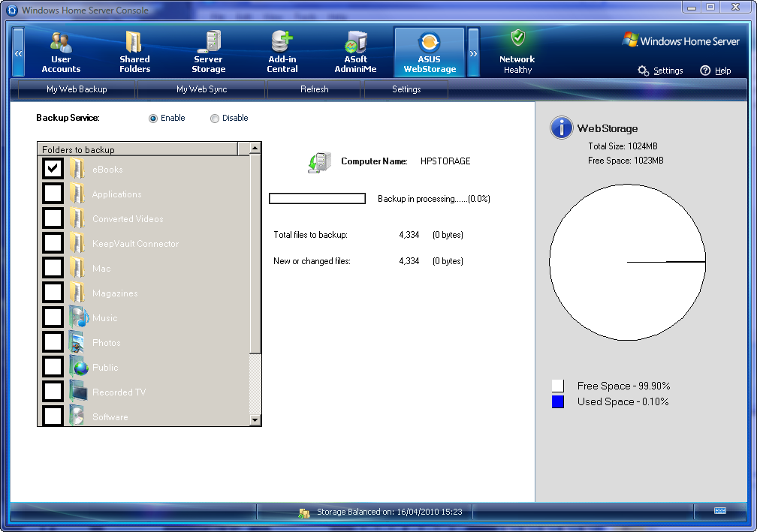Click the blue Used Space color swatch

point(557,401)
